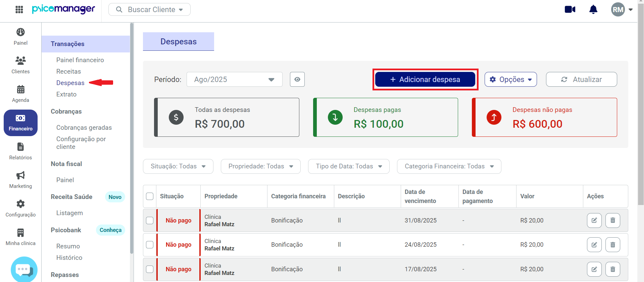The image size is (644, 282).
Task: Edit the expense due 17/08/2025
Action: coord(594,269)
